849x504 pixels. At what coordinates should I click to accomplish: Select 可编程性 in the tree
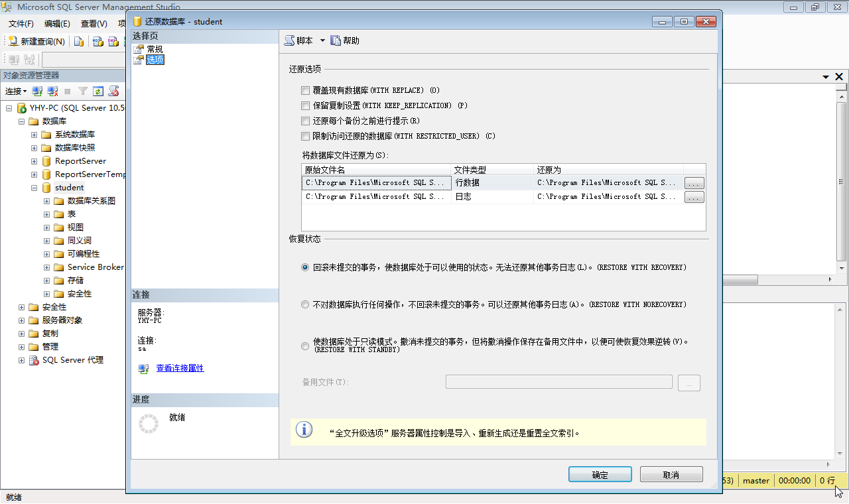84,254
